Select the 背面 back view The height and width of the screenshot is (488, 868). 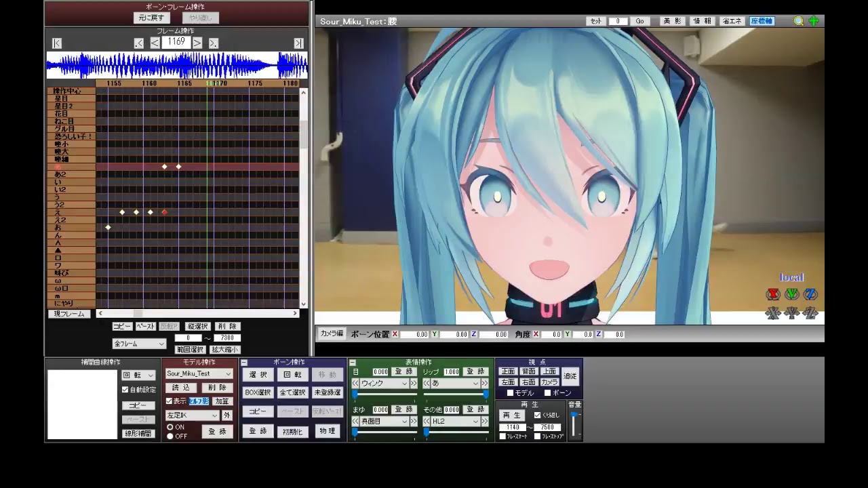pyautogui.click(x=529, y=371)
